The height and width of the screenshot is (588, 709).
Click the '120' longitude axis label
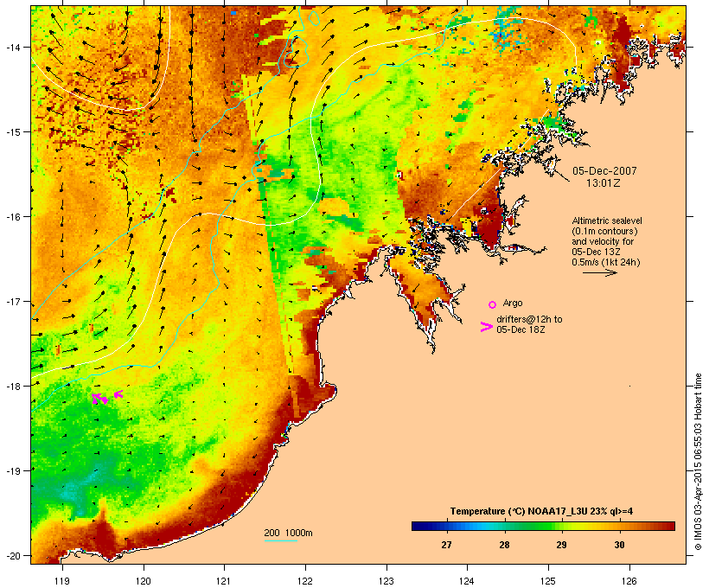[144, 581]
